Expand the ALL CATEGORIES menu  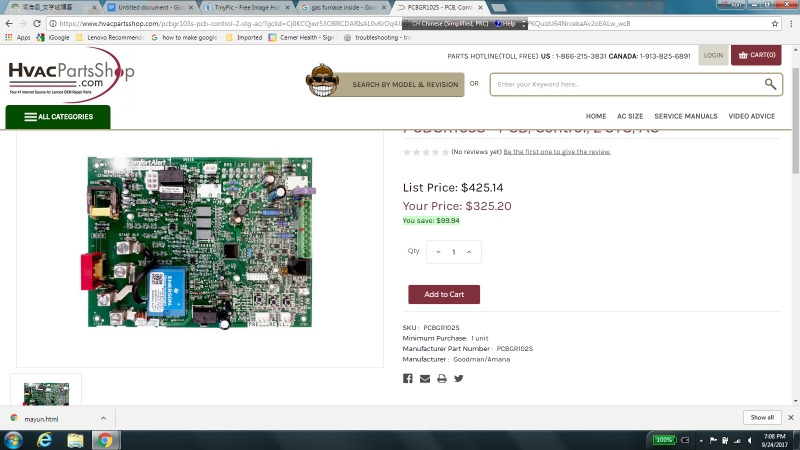(58, 117)
